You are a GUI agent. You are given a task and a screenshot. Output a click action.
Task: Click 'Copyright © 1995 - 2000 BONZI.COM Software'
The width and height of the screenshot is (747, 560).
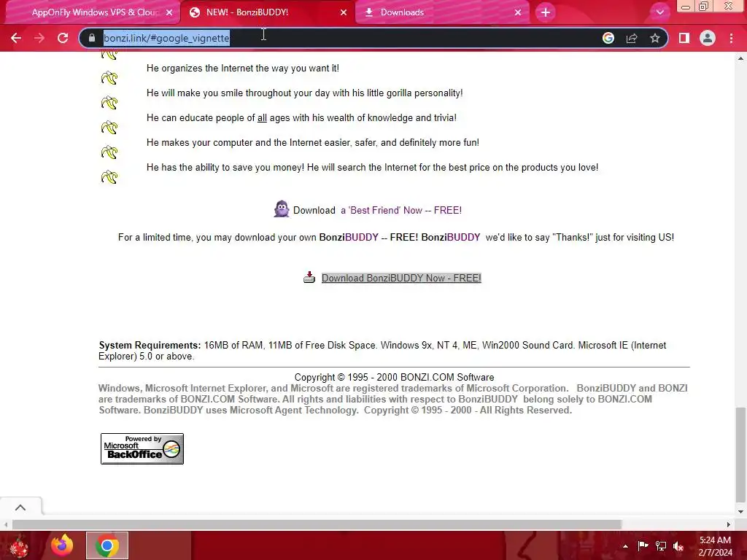(394, 377)
